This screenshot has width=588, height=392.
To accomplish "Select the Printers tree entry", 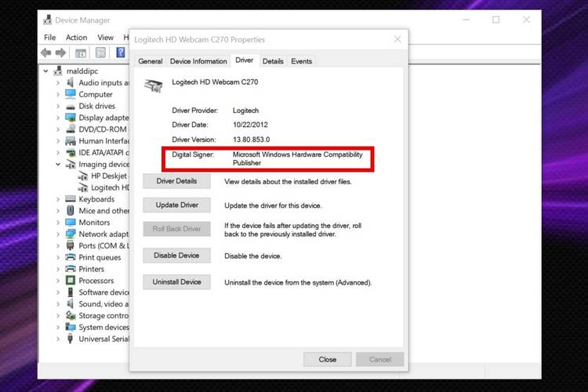I will tap(92, 269).
